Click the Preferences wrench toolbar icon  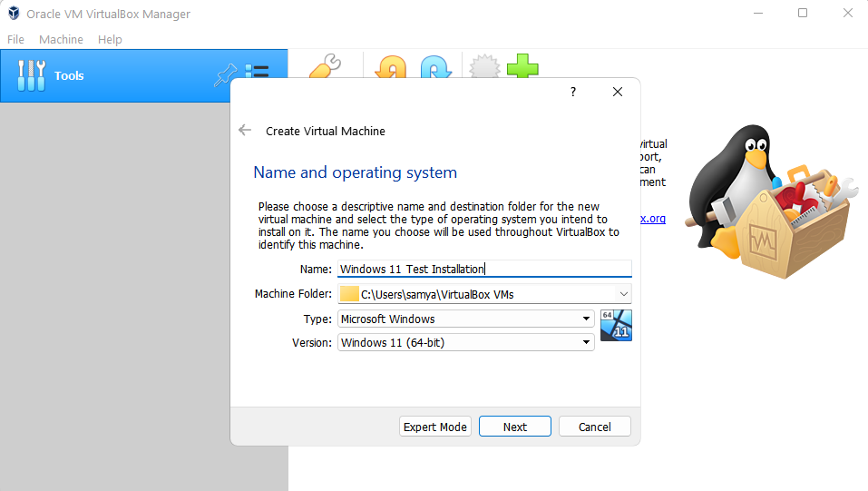coord(325,66)
